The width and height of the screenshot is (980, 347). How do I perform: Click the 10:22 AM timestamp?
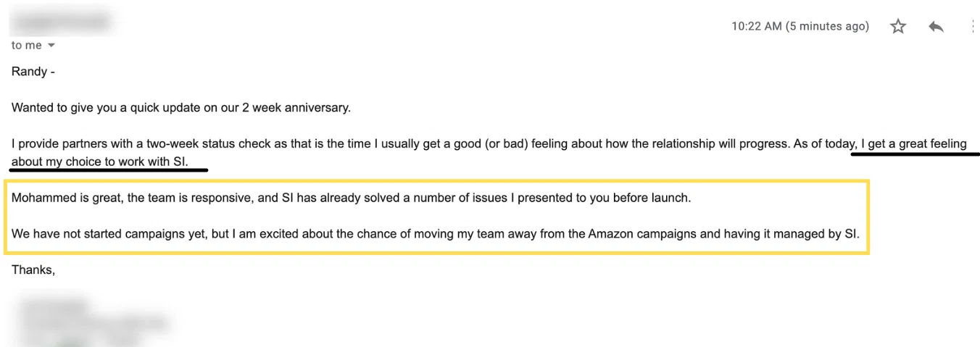pos(756,26)
